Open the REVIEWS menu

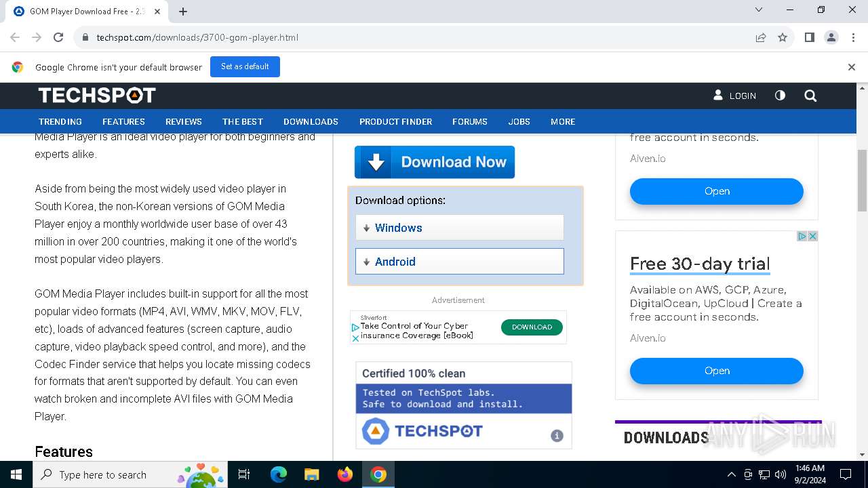[184, 122]
